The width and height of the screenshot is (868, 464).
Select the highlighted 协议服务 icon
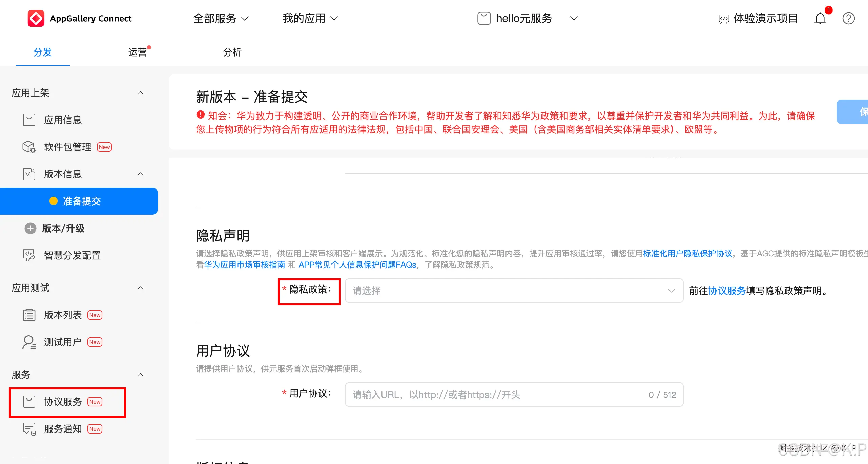pos(29,401)
